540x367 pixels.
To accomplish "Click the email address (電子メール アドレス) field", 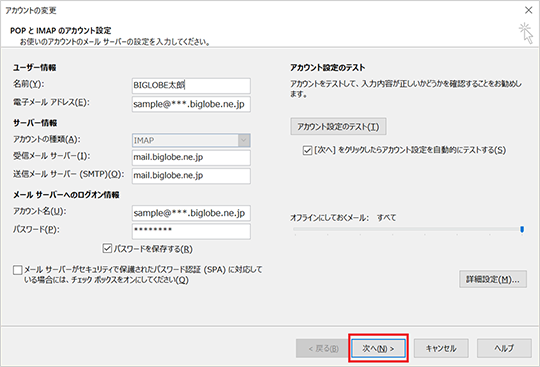I will pos(191,104).
